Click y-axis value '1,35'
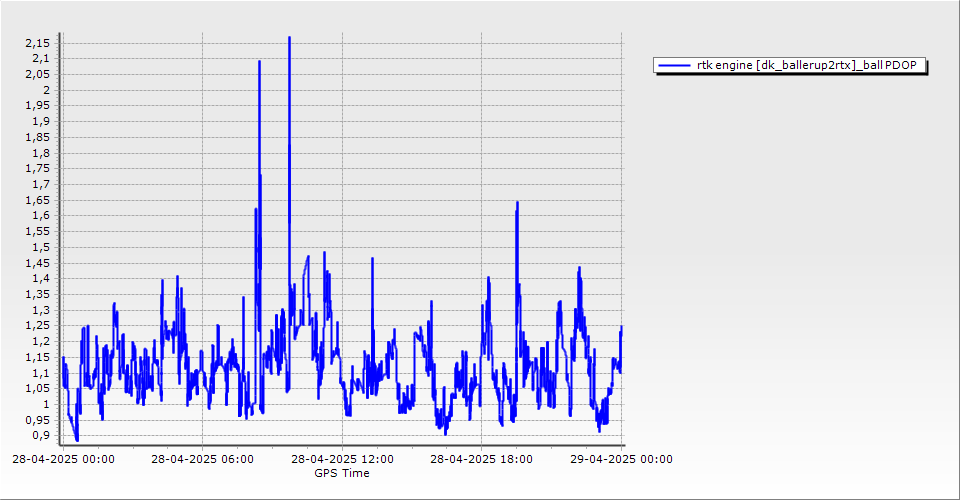This screenshot has width=960, height=500. click(x=37, y=294)
